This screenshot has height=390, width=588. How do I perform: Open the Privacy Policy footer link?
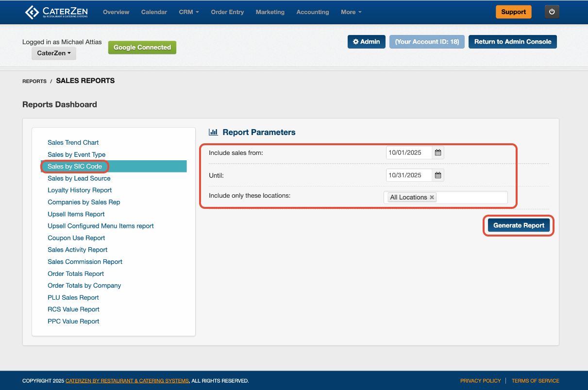tap(481, 381)
